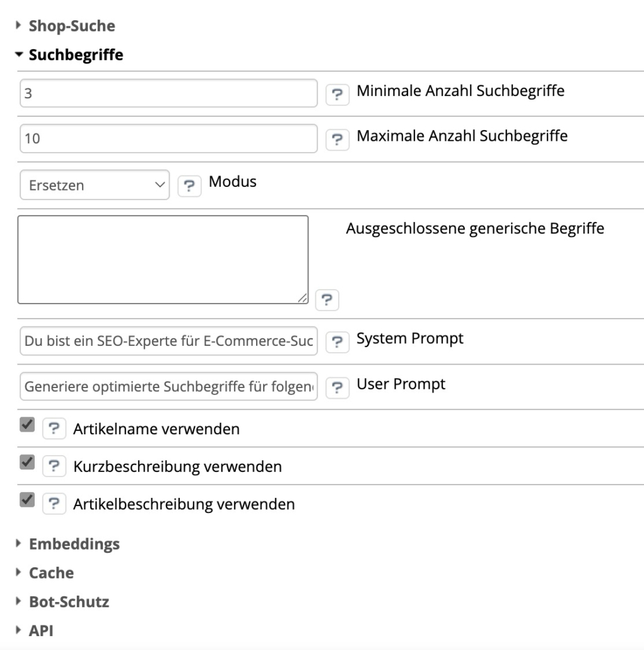The width and height of the screenshot is (644, 650).
Task: Open help for Artikelbeschreibung verwenden
Action: tap(54, 504)
